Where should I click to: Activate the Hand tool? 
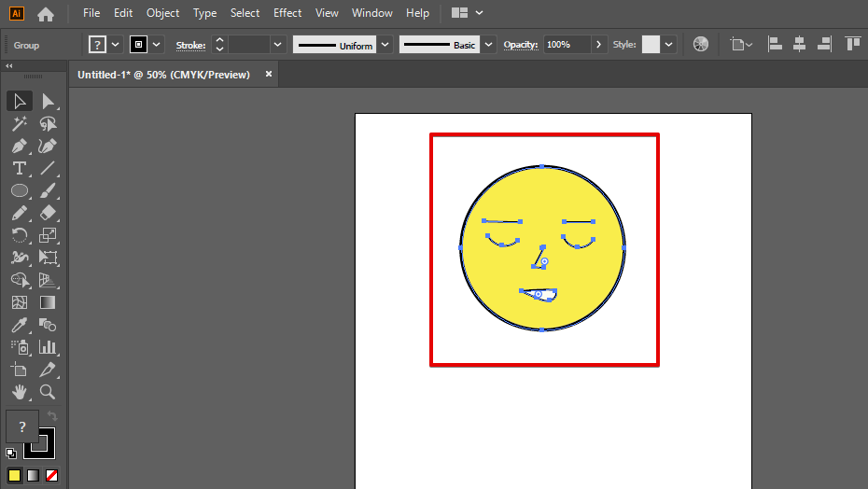19,392
